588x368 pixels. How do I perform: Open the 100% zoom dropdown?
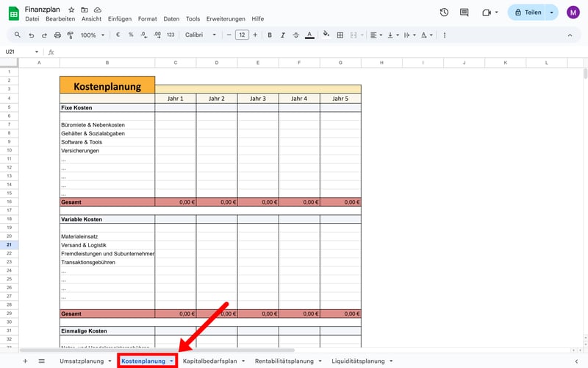pyautogui.click(x=92, y=35)
